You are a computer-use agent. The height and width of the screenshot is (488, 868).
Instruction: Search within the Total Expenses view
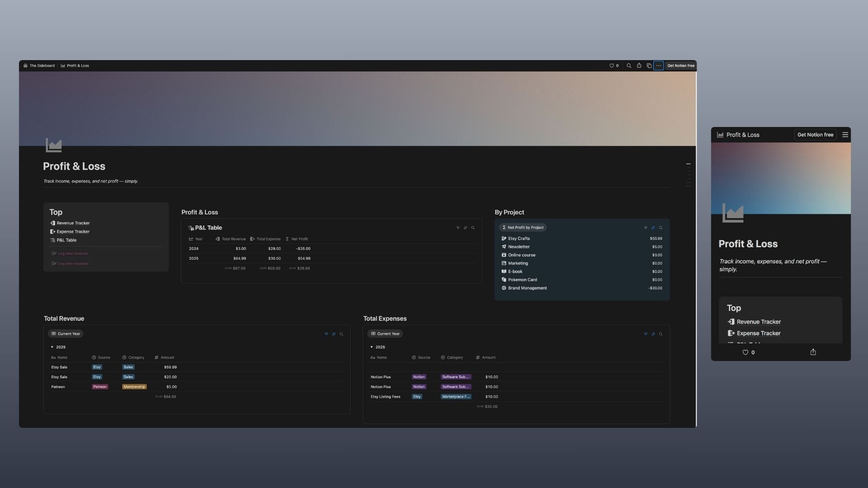tap(660, 334)
